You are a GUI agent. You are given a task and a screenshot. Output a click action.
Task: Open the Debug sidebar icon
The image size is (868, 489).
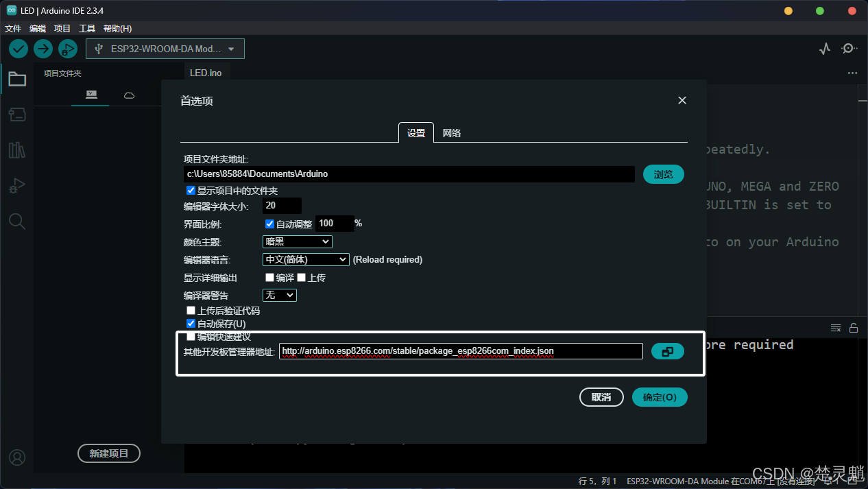click(17, 185)
